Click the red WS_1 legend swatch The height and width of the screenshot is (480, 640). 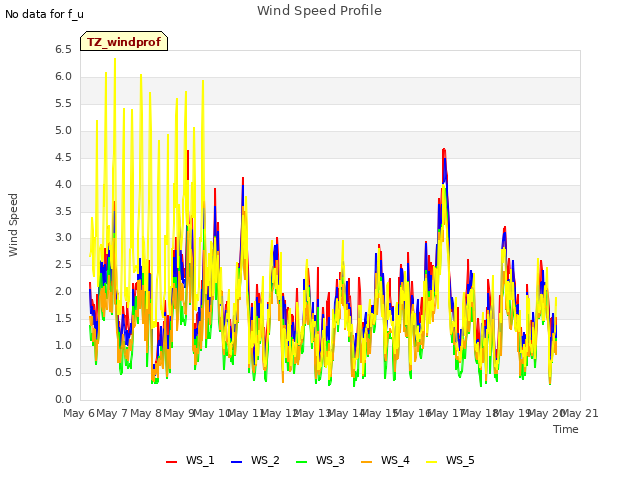coord(171,461)
